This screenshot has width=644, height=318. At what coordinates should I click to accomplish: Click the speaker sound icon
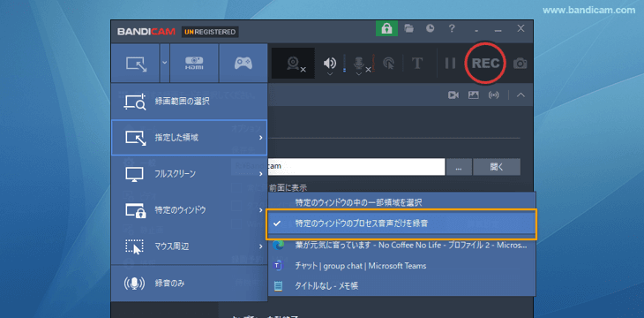pos(329,63)
